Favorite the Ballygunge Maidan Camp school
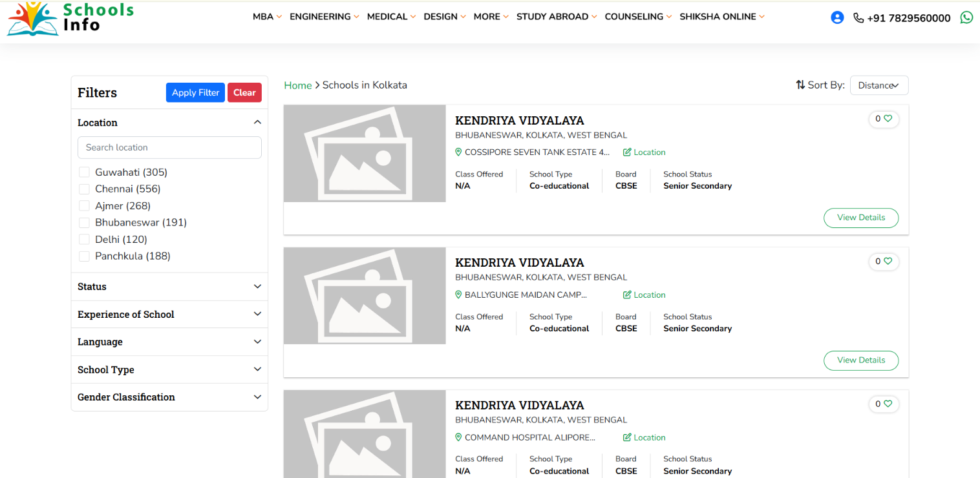This screenshot has width=980, height=478. (888, 262)
